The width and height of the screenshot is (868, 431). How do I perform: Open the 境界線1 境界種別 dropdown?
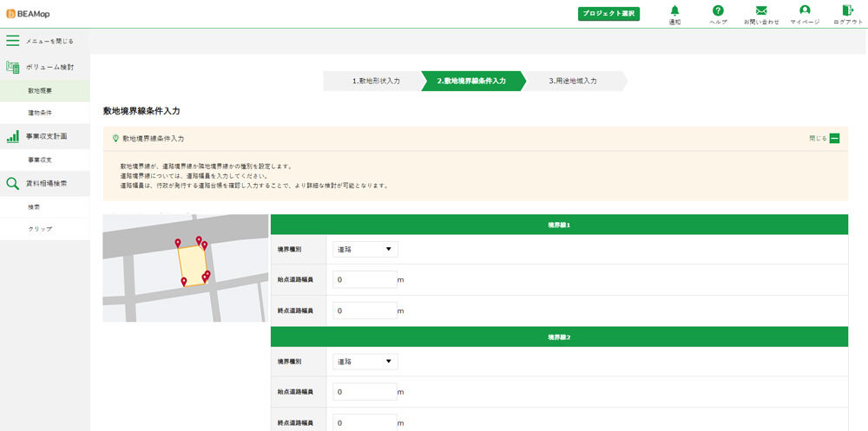click(x=365, y=249)
